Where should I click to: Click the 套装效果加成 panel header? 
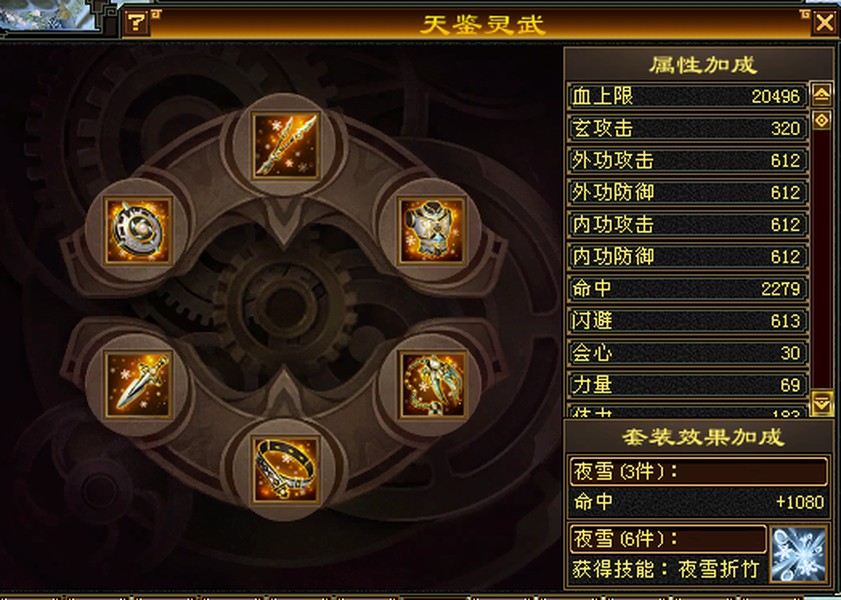click(703, 437)
